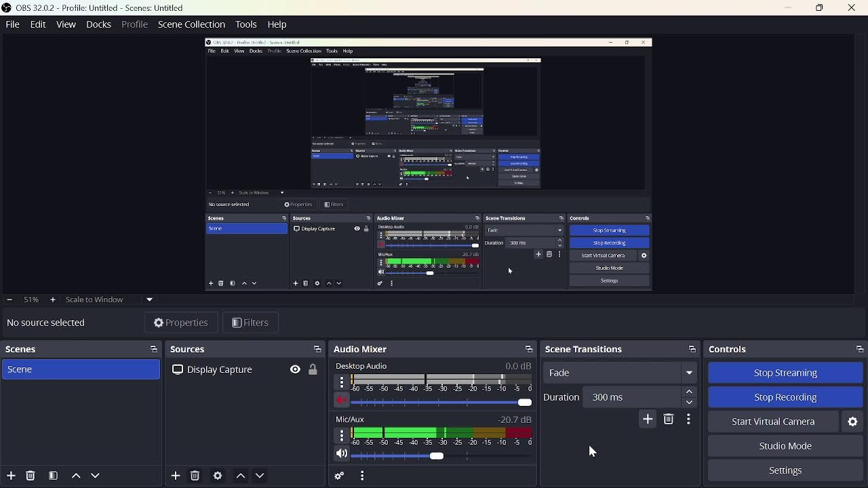Screen dimensions: 868x488
Task: Undock the Audio Mixer panel
Action: [529, 350]
